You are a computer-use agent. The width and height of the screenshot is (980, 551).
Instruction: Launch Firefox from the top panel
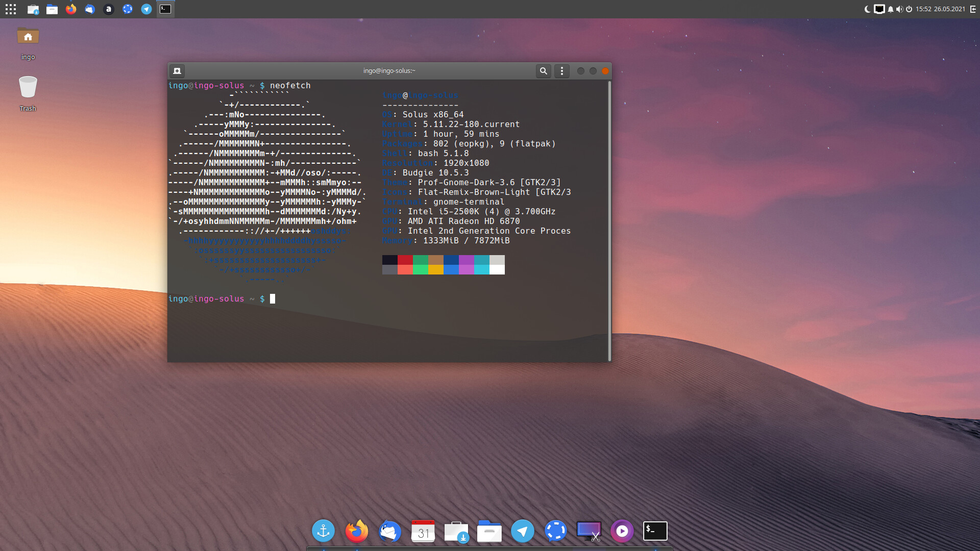(71, 9)
